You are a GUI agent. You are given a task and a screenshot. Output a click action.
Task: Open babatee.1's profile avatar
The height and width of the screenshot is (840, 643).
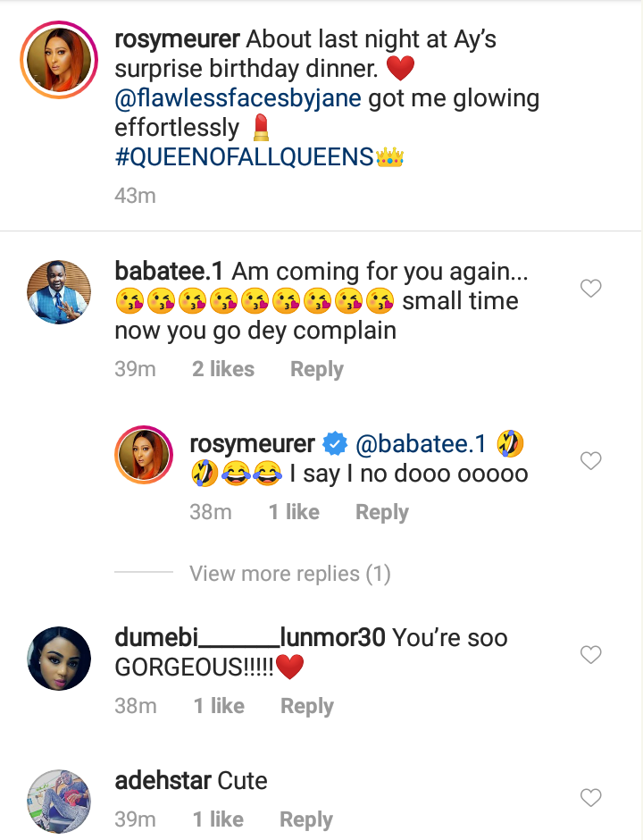(x=58, y=292)
